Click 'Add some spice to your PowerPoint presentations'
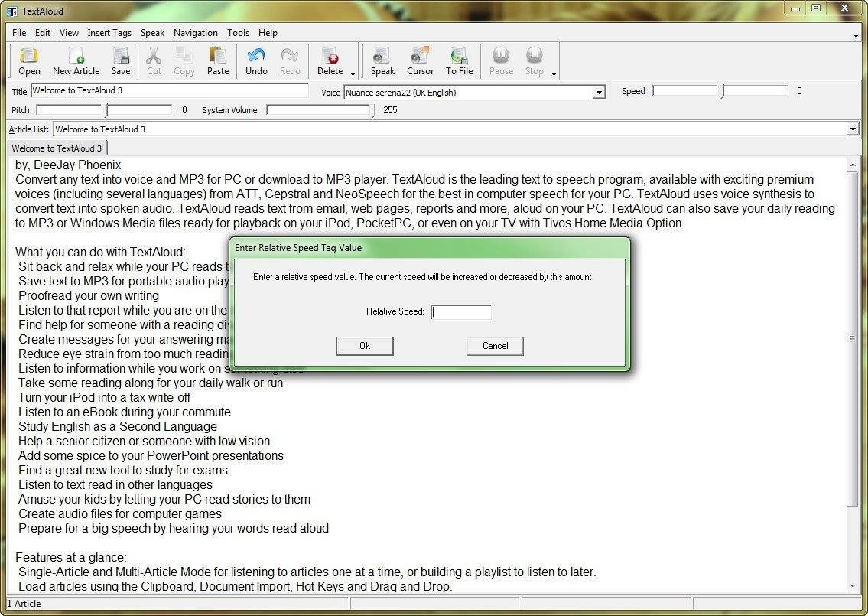868x616 pixels. tap(151, 455)
